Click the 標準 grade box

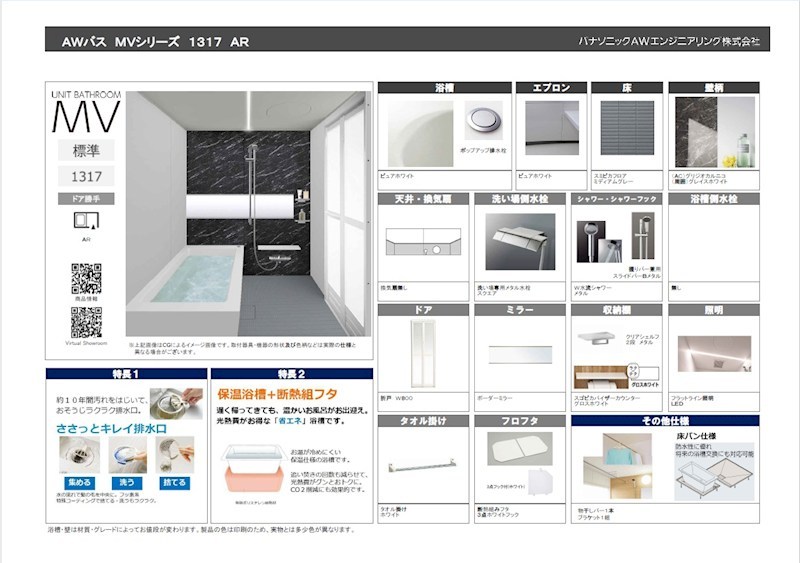(x=86, y=151)
